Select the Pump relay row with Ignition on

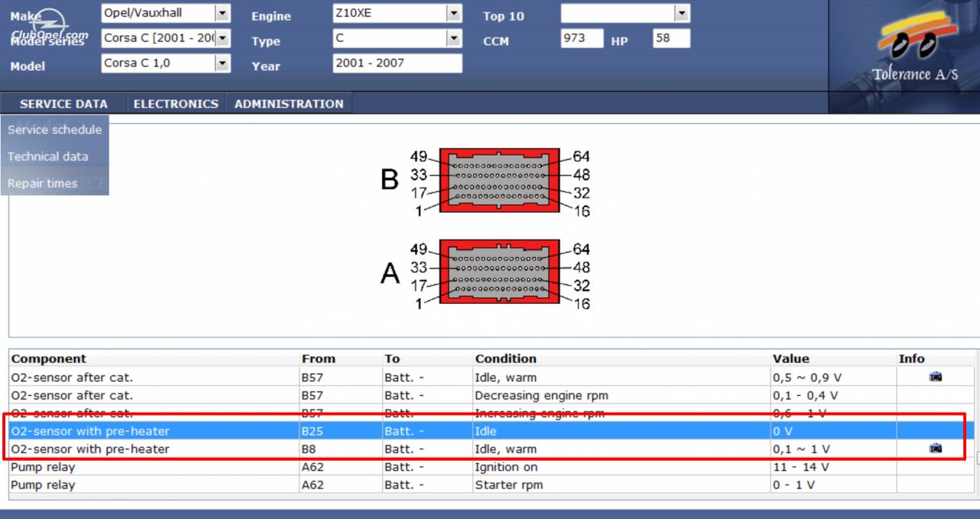[492, 467]
